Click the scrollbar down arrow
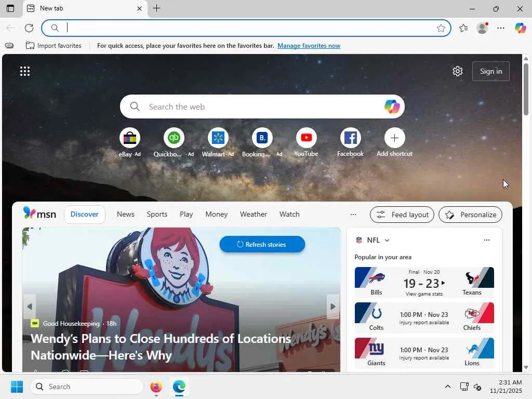Image resolution: width=532 pixels, height=399 pixels. click(526, 367)
